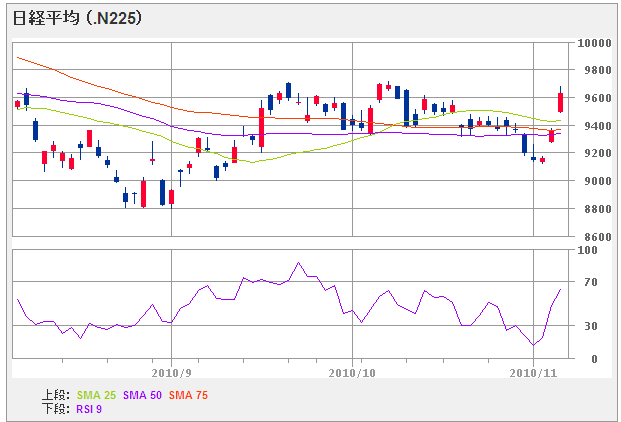Click the 日経平均 (.N225) chart title
This screenshot has height=422, width=621.
(x=77, y=18)
